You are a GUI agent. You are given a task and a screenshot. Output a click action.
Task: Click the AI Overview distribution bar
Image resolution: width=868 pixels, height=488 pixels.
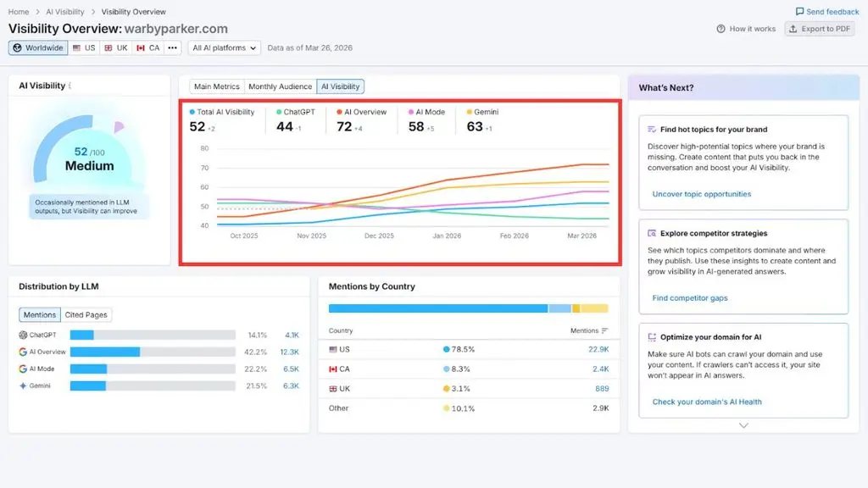153,352
